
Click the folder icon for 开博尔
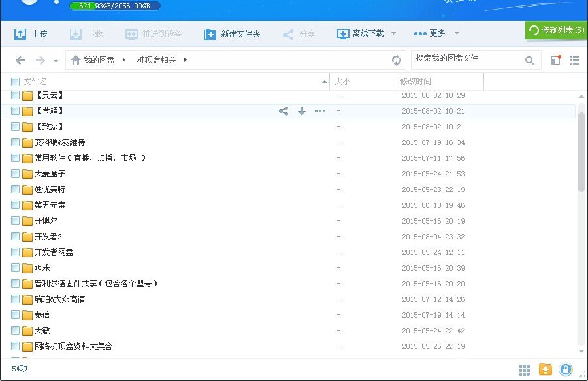[27, 222]
